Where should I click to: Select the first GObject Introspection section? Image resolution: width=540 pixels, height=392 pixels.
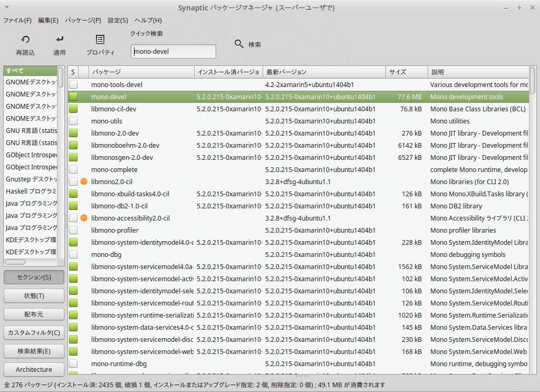(30, 155)
